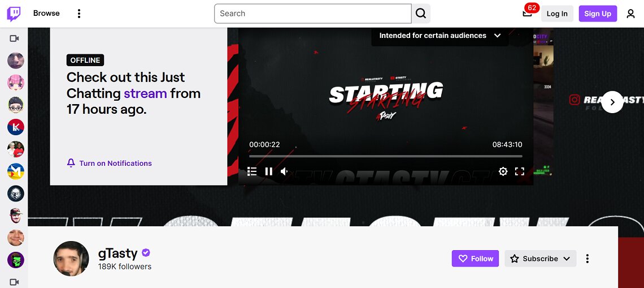Open the red and blue K avatar channel
Viewport: 644px width, 288px height.
tap(16, 127)
